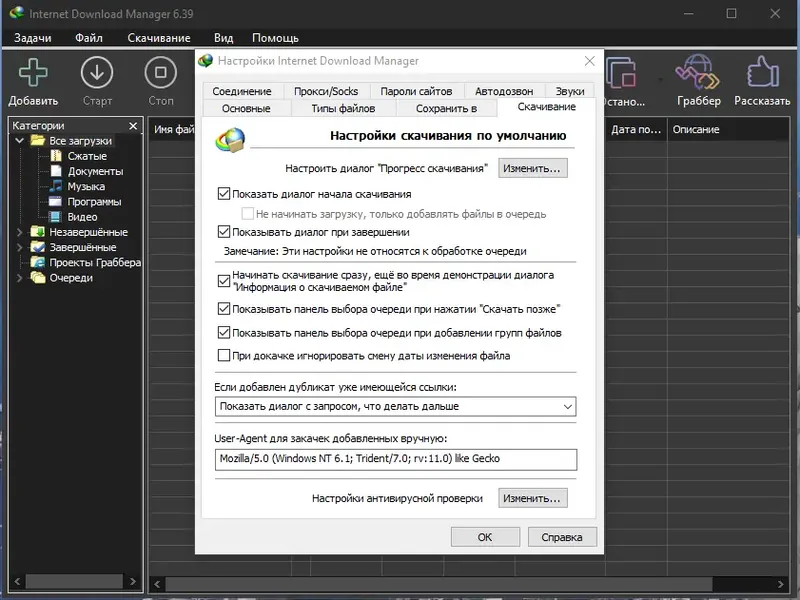Expand the Очереди tree node
800x600 pixels.
pyautogui.click(x=19, y=278)
